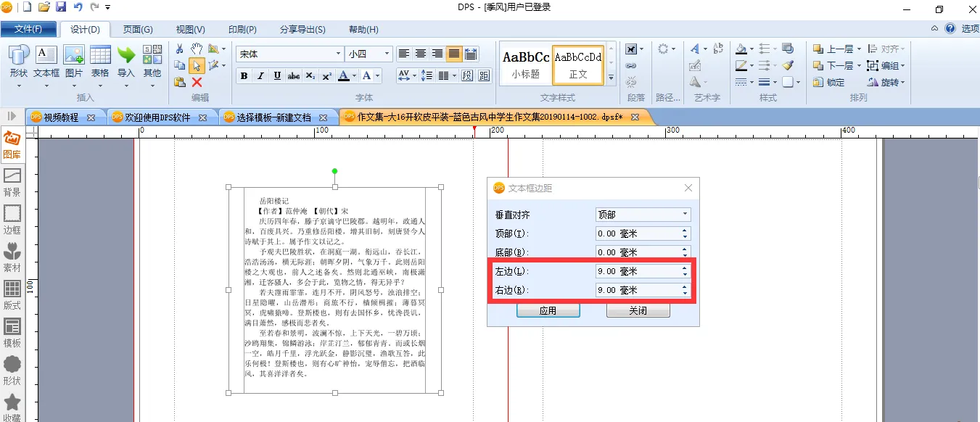Click the 关闭 button in dialog
The width and height of the screenshot is (980, 422).
pos(638,310)
